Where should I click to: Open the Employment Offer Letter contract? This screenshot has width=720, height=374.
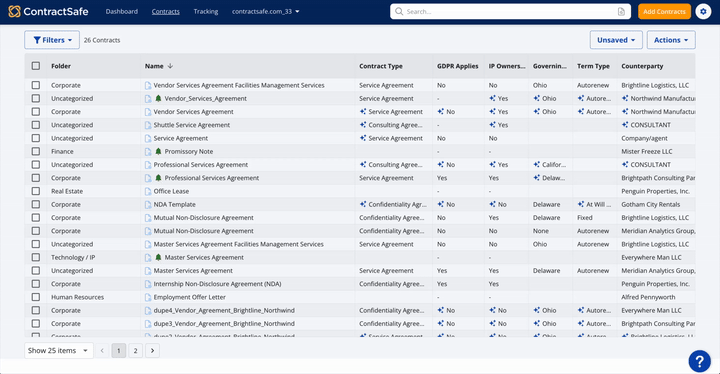click(x=190, y=297)
